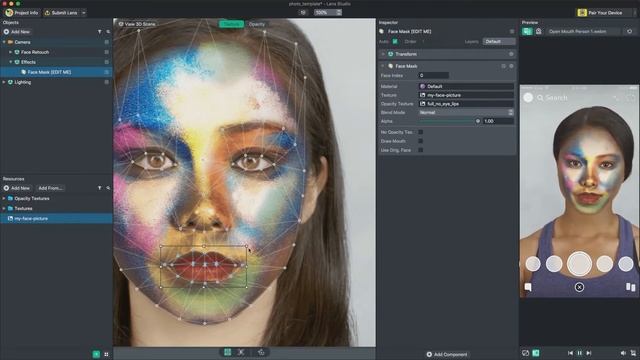Click the Project Info button

pyautogui.click(x=22, y=13)
